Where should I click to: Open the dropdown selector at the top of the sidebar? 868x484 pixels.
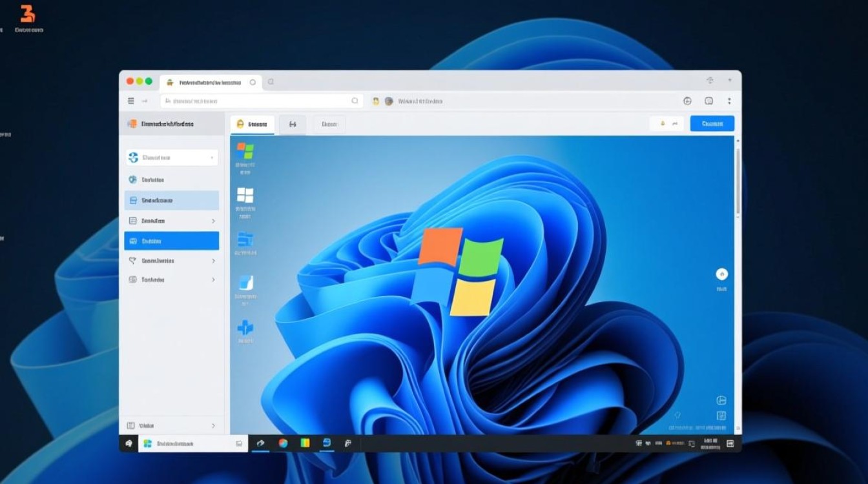(x=171, y=157)
